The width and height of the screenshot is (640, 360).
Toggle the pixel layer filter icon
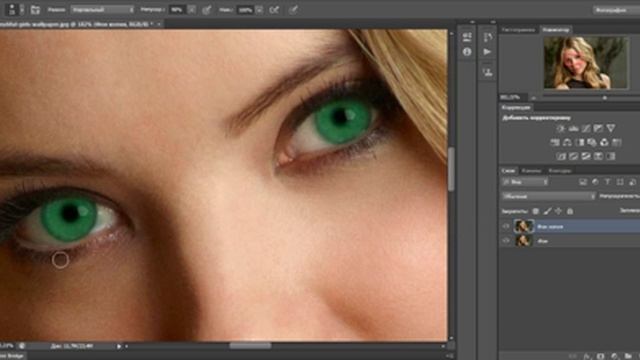tap(583, 182)
